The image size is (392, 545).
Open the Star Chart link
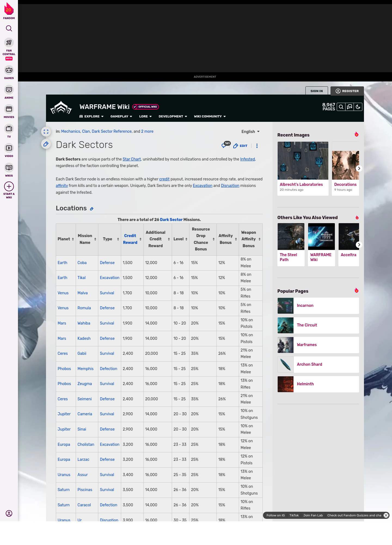132,159
